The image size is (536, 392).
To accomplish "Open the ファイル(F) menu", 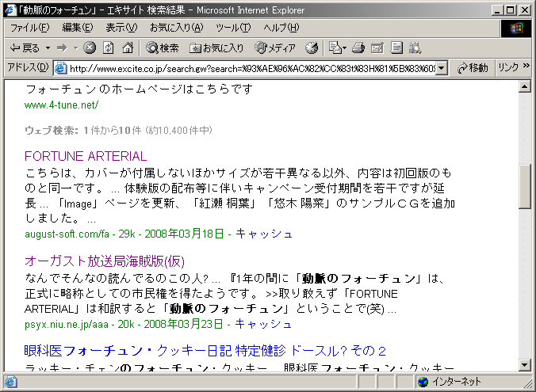I will (x=30, y=28).
